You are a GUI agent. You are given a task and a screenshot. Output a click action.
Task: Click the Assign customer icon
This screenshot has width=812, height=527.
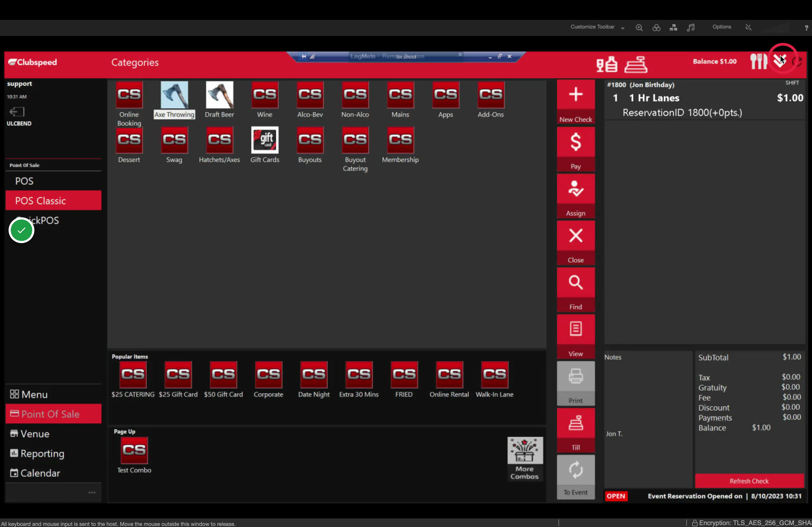point(575,189)
